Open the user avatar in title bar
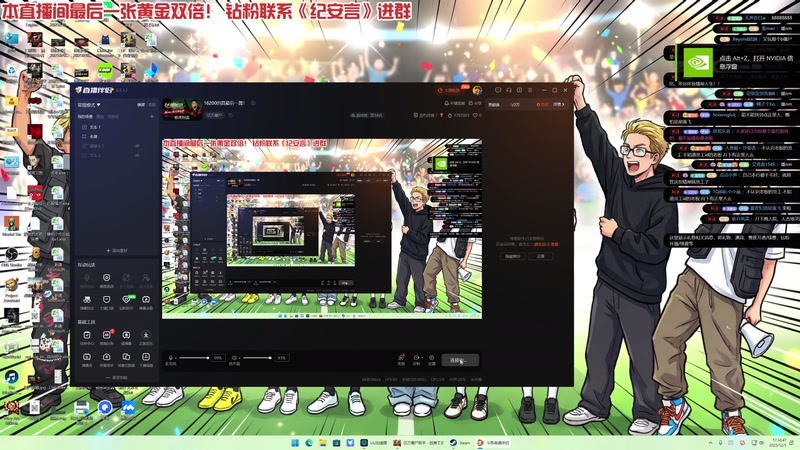 tap(478, 90)
